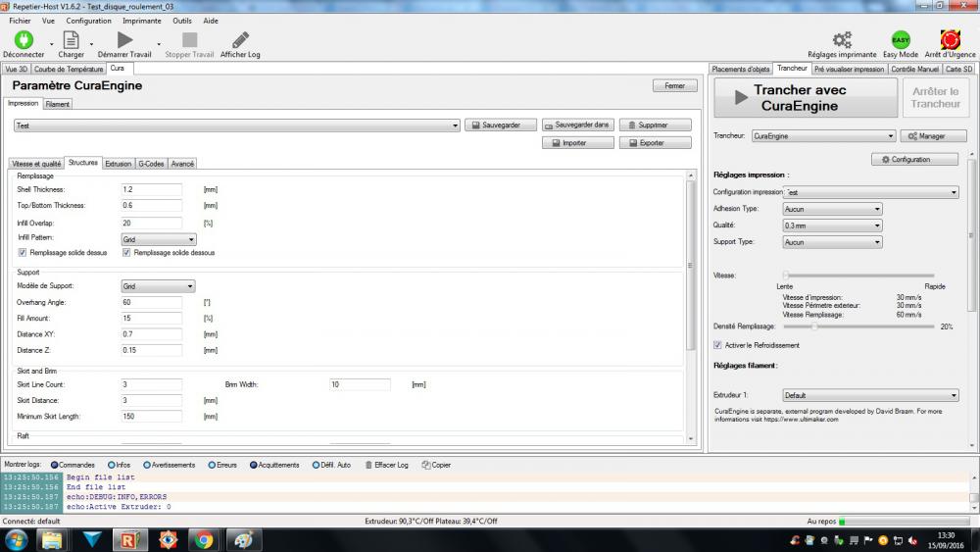This screenshot has width=980, height=552.
Task: Click the Overhang Angle field
Action: 152,303
